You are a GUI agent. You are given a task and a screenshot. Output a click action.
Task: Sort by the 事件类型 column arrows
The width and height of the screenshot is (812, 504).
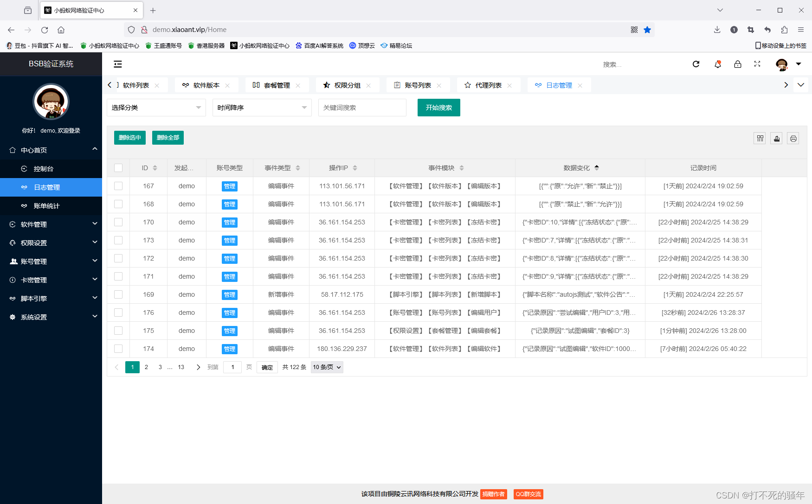pyautogui.click(x=298, y=168)
